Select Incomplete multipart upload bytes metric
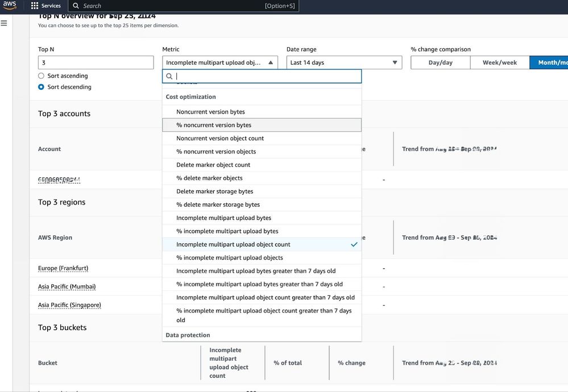This screenshot has width=568, height=392. 262,218
